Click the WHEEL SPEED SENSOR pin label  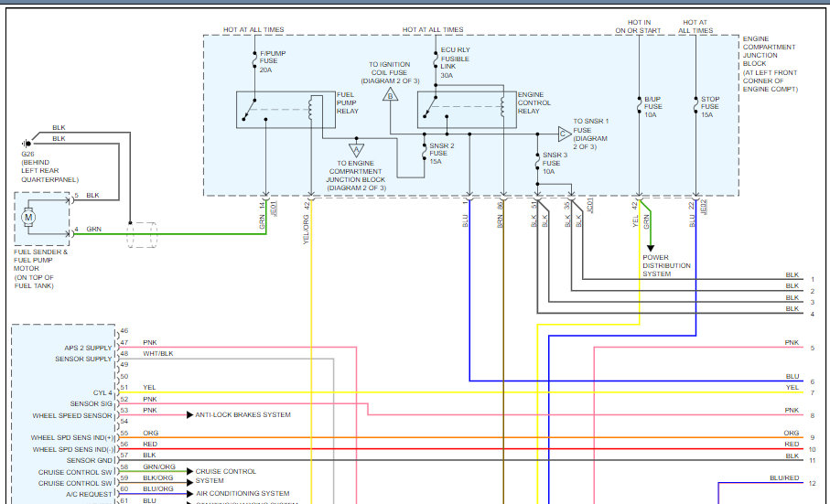tap(72, 415)
